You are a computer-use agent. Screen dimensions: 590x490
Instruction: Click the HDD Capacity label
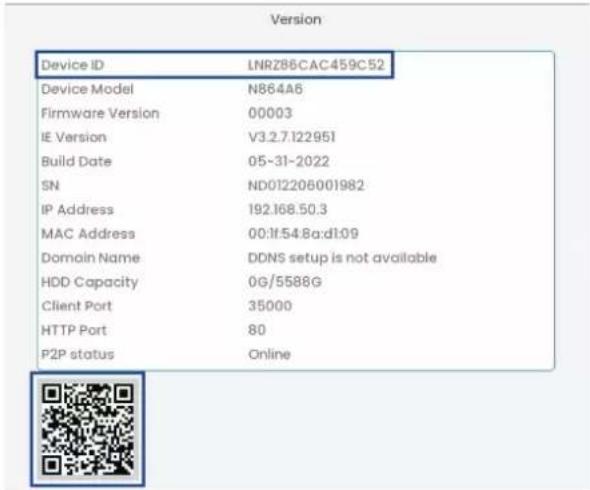pos(90,282)
